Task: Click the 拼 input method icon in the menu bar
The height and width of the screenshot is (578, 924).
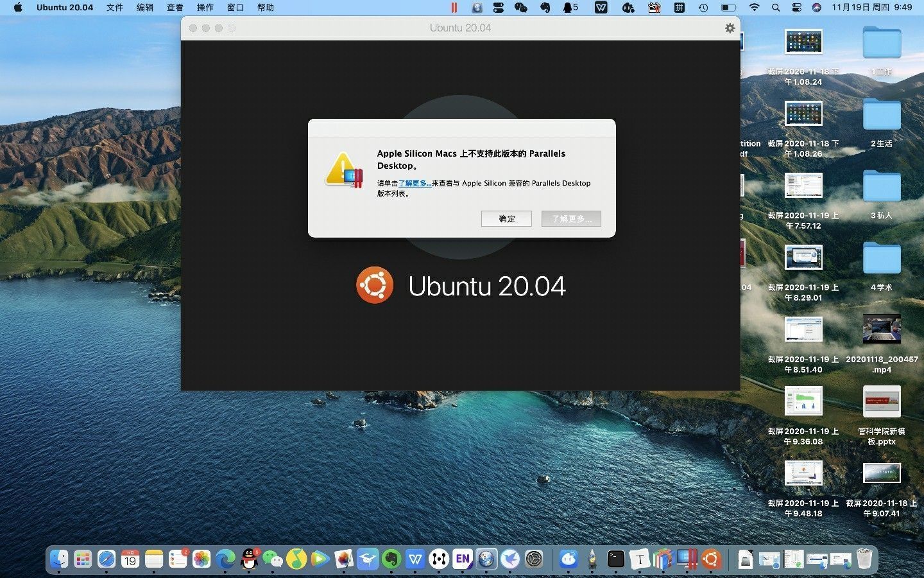Action: pos(679,8)
